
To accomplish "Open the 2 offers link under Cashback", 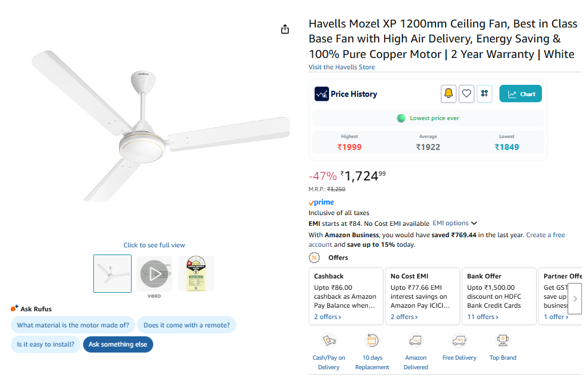I will (328, 317).
